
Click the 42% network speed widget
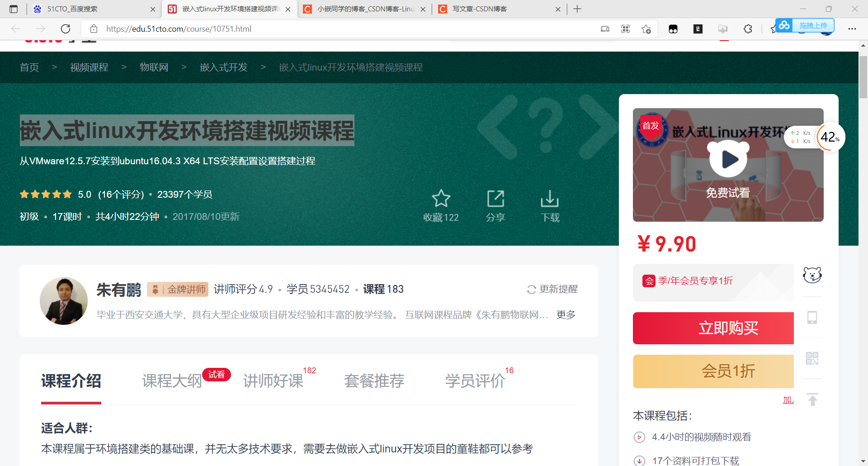(830, 137)
